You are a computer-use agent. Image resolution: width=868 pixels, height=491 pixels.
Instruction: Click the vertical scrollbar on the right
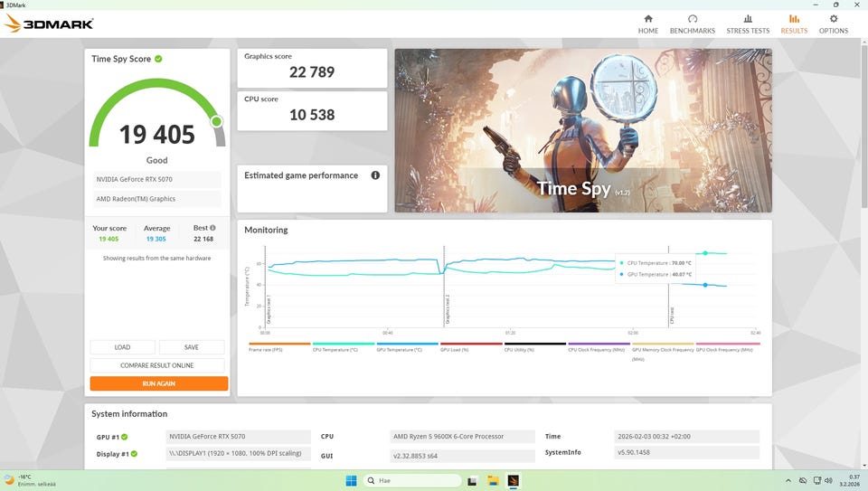pyautogui.click(x=864, y=127)
